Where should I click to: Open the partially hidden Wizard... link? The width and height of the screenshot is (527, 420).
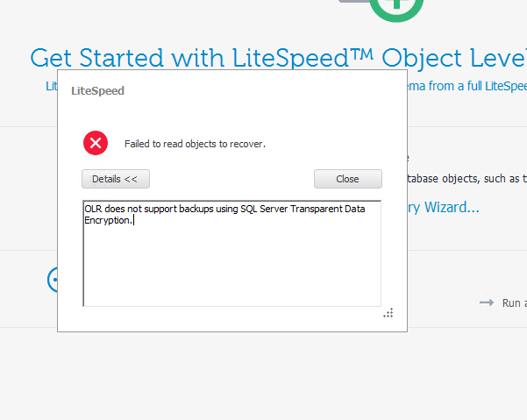[444, 207]
